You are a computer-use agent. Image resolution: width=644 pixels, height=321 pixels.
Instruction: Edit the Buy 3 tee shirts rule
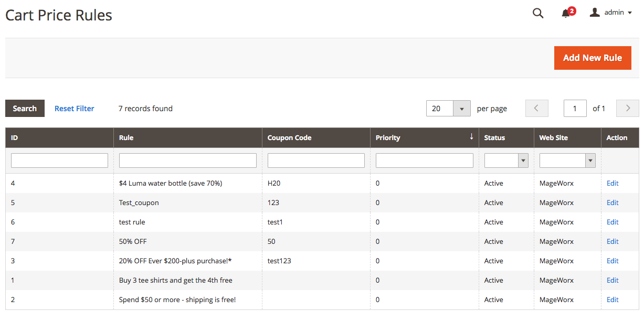pyautogui.click(x=613, y=281)
